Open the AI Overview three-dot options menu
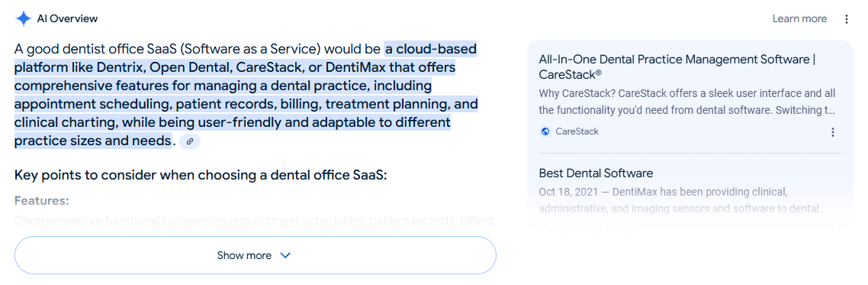The image size is (868, 285). pos(847,19)
